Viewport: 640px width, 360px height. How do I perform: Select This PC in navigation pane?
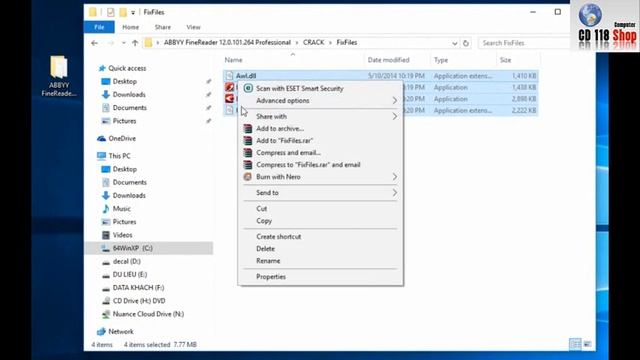[120, 156]
